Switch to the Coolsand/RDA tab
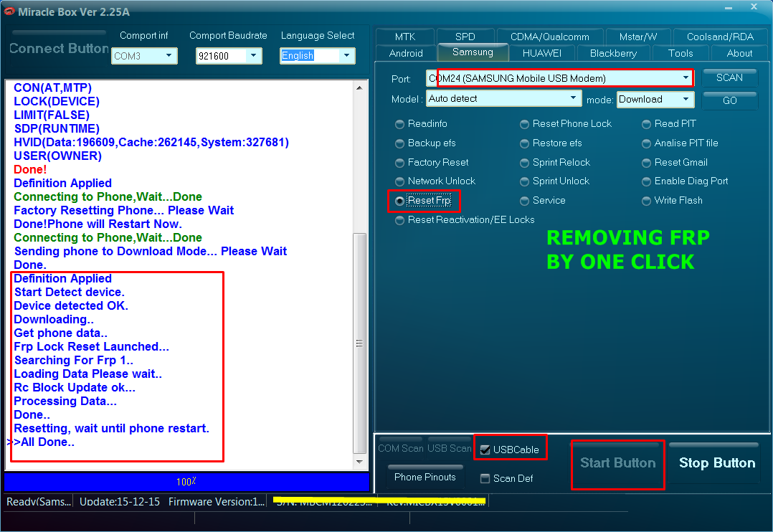The image size is (773, 532). (x=720, y=37)
